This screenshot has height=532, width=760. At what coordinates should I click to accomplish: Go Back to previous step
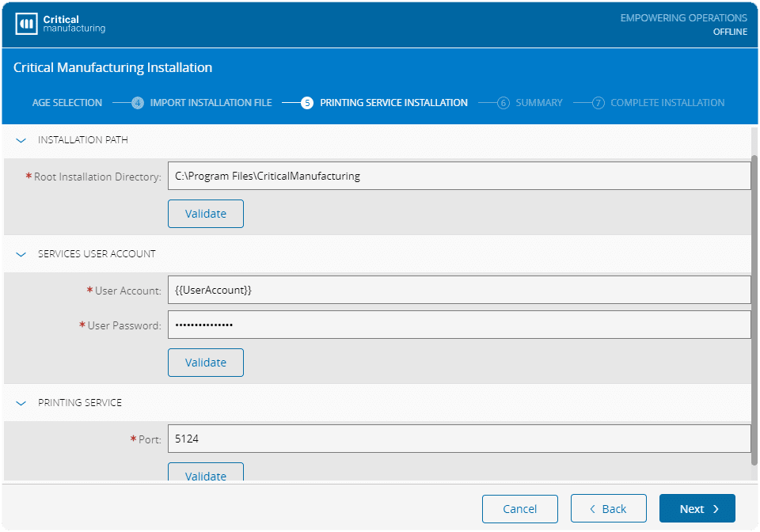[608, 509]
